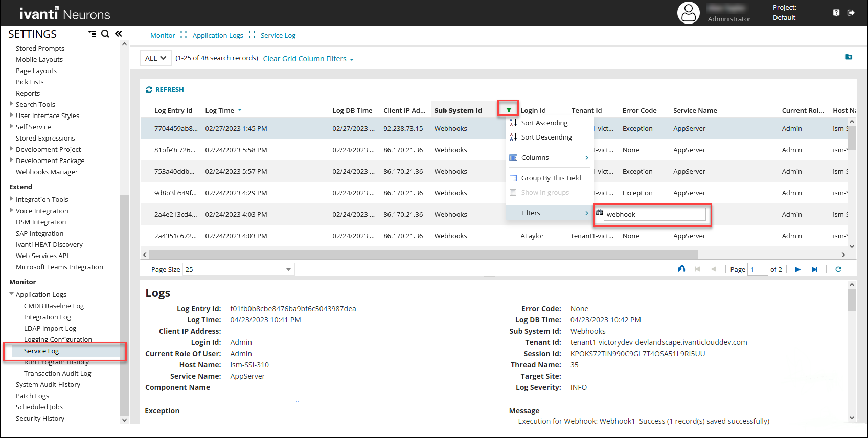This screenshot has width=868, height=438.
Task: Click the logout icon in top bar
Action: coord(851,13)
